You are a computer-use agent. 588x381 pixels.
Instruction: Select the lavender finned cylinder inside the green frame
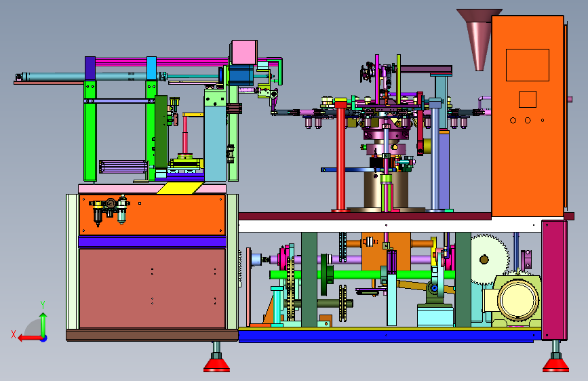[x=123, y=167]
